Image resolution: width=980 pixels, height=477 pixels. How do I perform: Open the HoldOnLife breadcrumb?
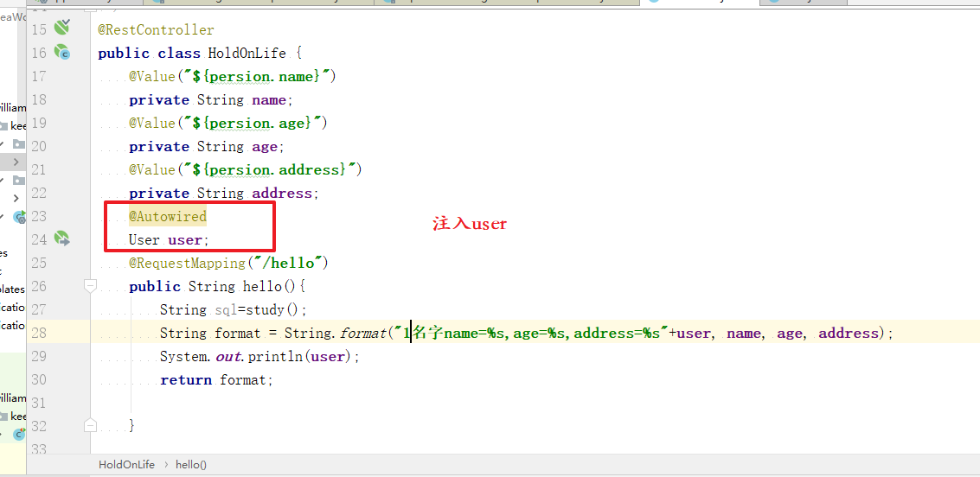[x=126, y=465]
